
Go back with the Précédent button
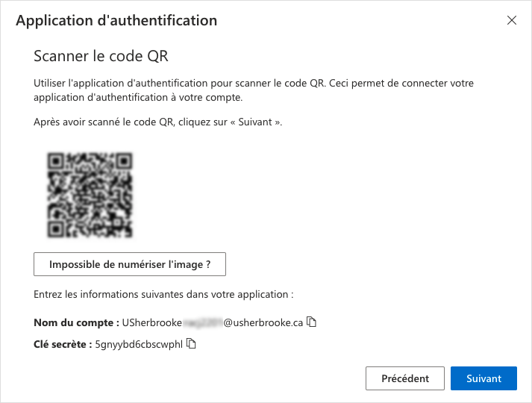pyautogui.click(x=404, y=378)
